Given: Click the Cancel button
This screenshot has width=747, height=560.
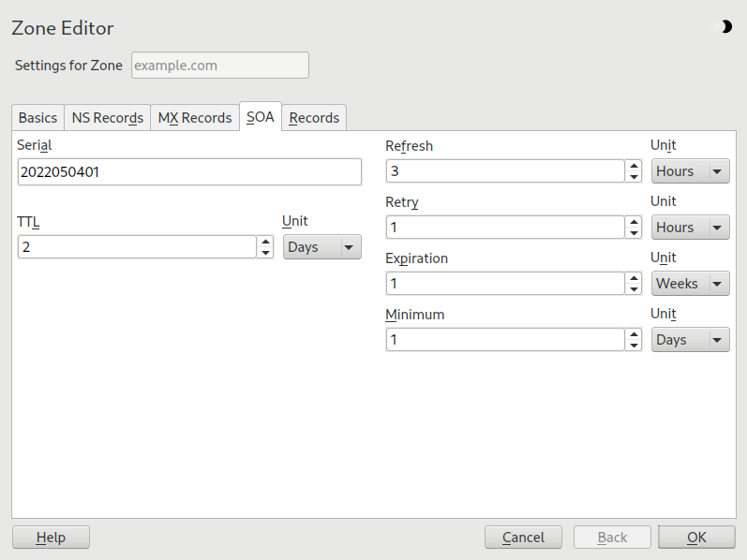Looking at the screenshot, I should click(x=523, y=538).
